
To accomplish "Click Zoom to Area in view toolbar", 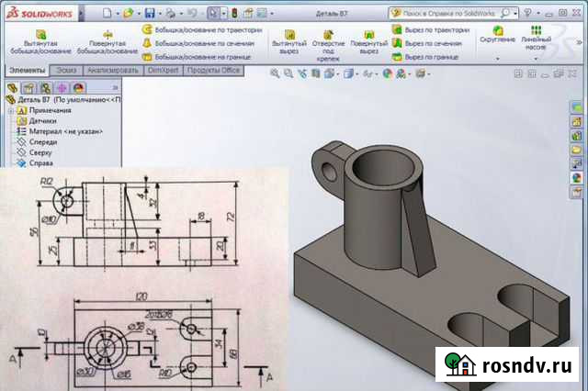I will 288,73.
